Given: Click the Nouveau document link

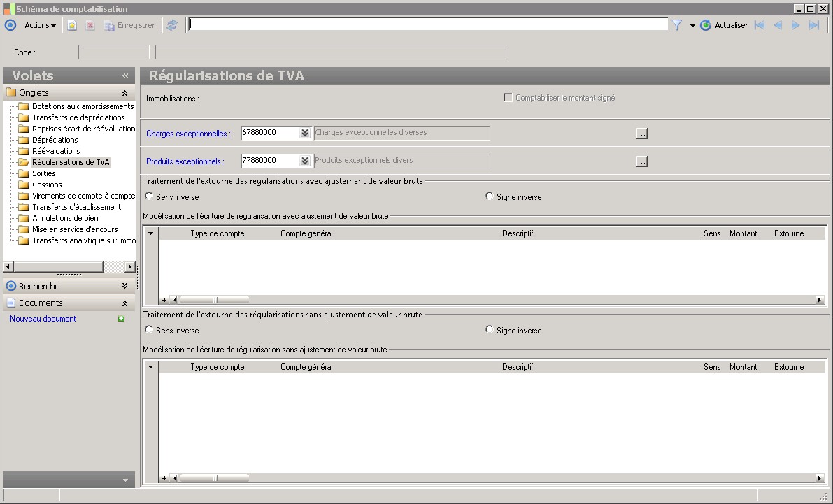Looking at the screenshot, I should (43, 319).
